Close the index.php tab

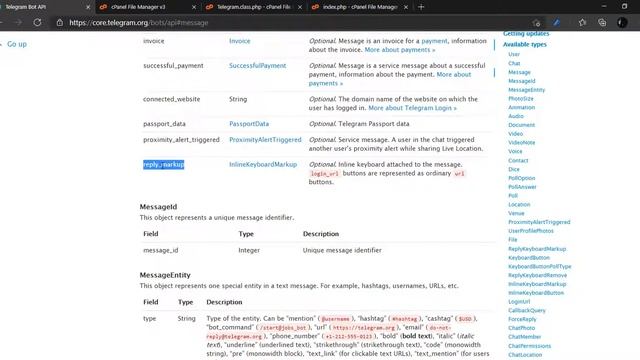406,7
